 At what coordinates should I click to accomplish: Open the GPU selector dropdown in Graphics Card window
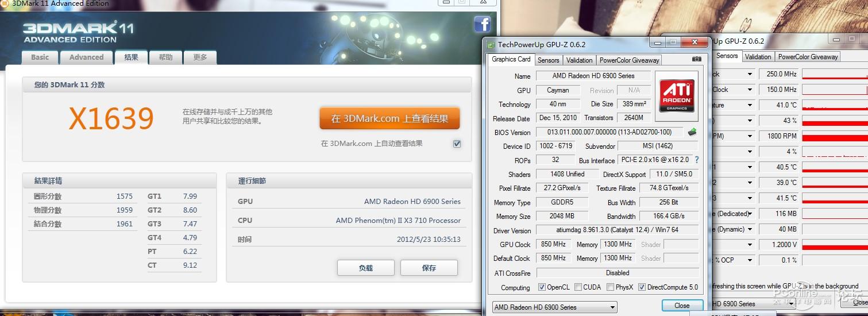coord(554,307)
